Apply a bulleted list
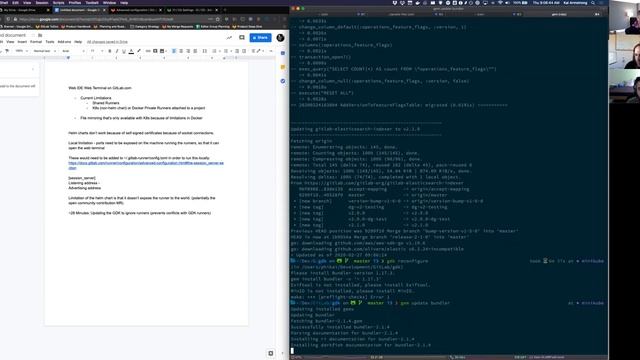640x360 pixels. pyautogui.click(x=226, y=51)
